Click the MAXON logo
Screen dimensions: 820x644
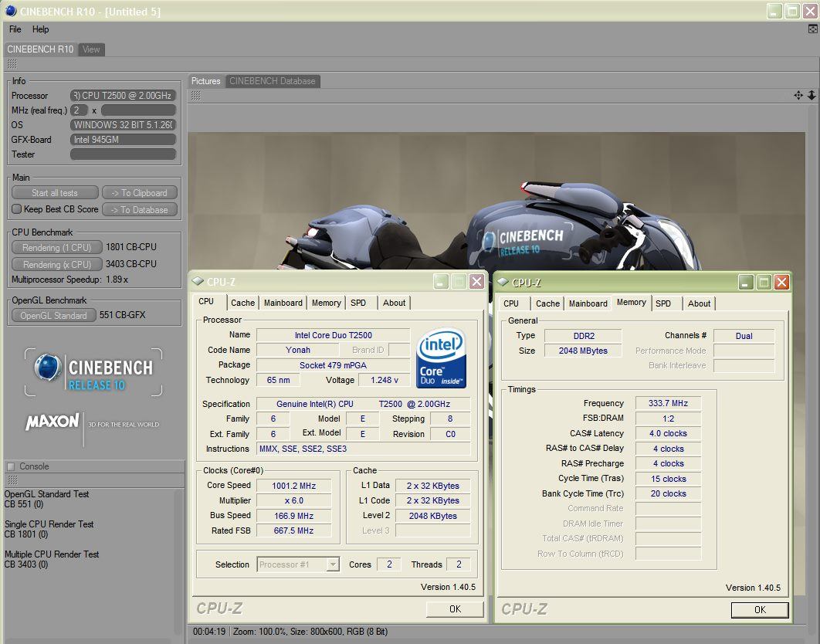(x=53, y=422)
